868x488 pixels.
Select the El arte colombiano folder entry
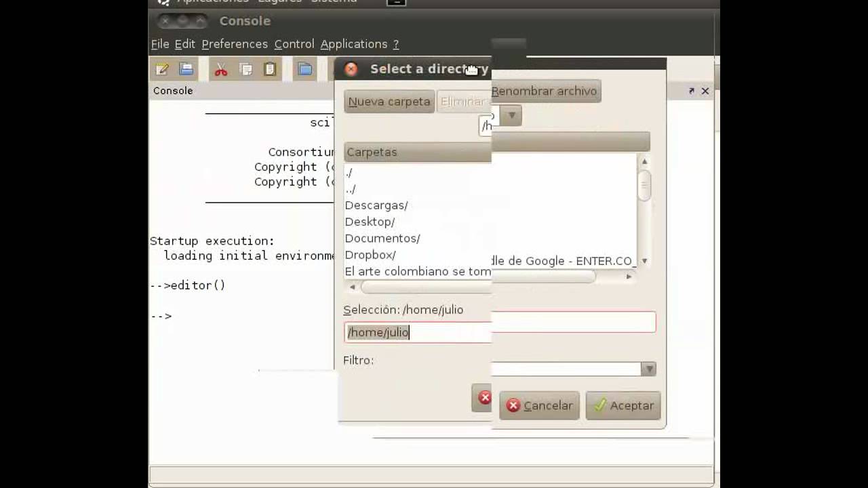[418, 272]
